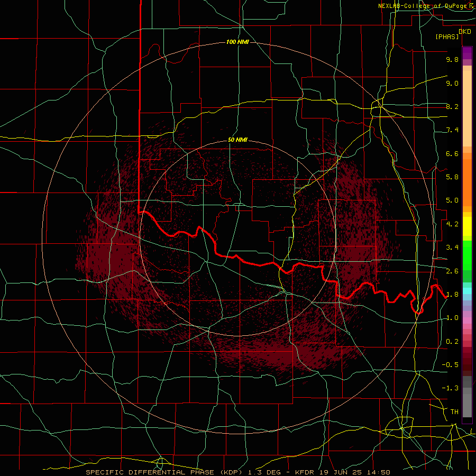This screenshot has width=476, height=476.
Task: Click the yellow segment of the color bar
Action: [x=467, y=226]
